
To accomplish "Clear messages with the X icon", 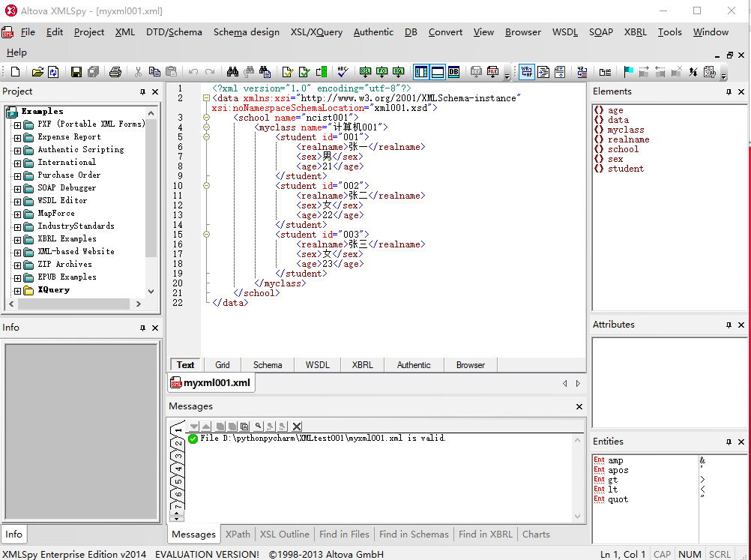I will [297, 426].
